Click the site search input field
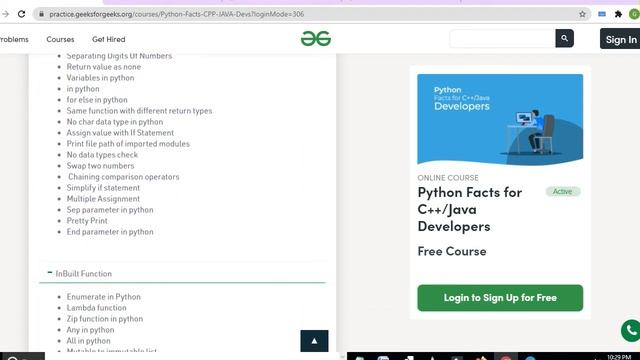This screenshot has height=360, width=640. 502,38
